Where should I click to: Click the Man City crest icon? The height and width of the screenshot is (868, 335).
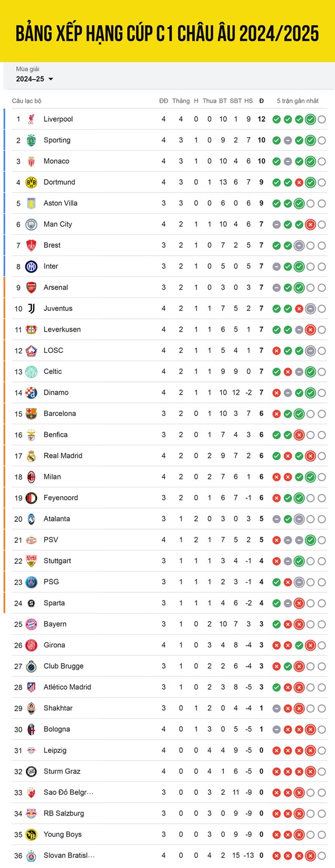point(31,224)
